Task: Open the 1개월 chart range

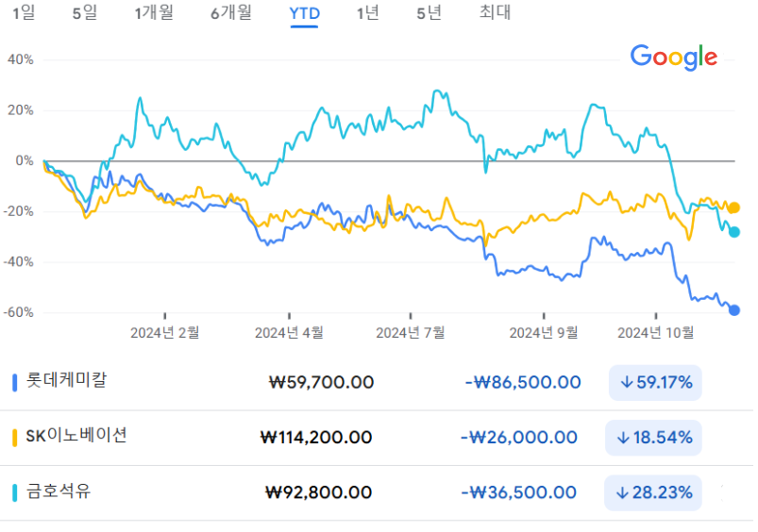Action: pyautogui.click(x=154, y=12)
